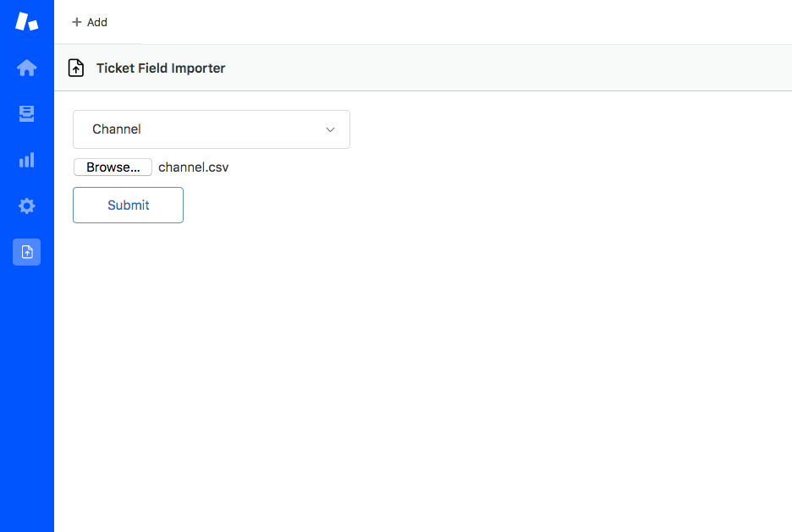Open the Reporting bar chart icon

(27, 160)
